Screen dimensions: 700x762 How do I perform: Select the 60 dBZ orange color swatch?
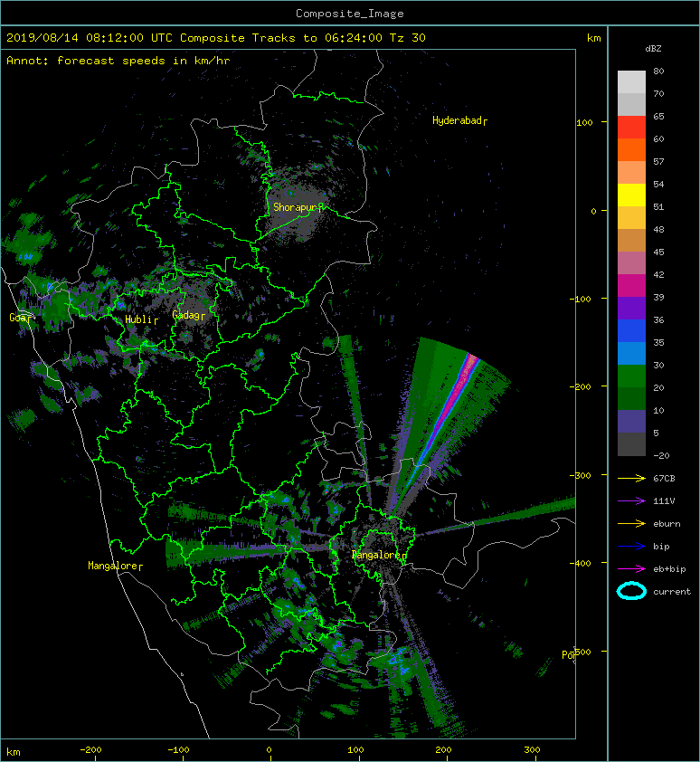[x=631, y=150]
